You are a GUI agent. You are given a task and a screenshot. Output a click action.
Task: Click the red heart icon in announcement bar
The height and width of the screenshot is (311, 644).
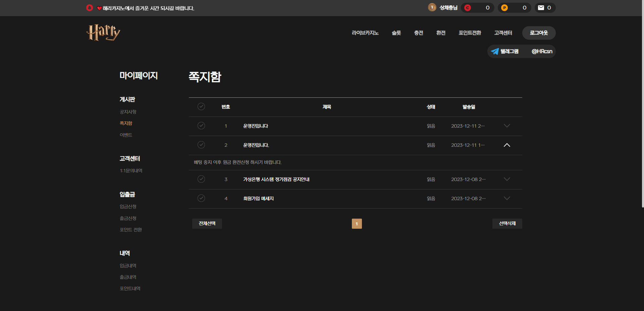99,8
